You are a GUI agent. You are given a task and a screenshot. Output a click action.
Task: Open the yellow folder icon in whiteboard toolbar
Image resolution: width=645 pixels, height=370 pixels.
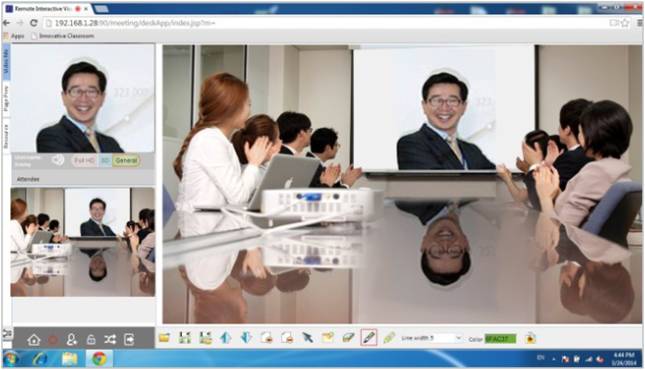pyautogui.click(x=165, y=338)
